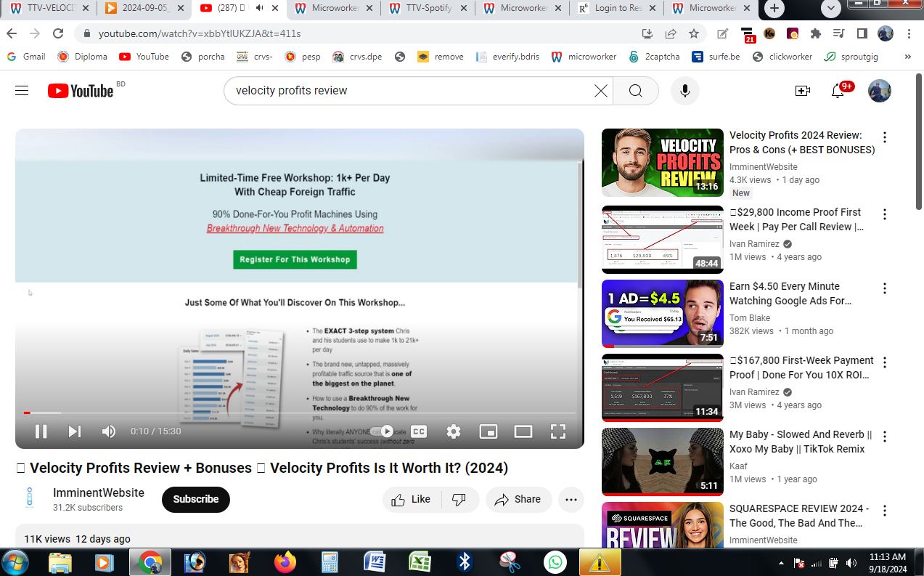This screenshot has height=576, width=924.
Task: Open WhatsApp from the taskbar
Action: pyautogui.click(x=555, y=562)
